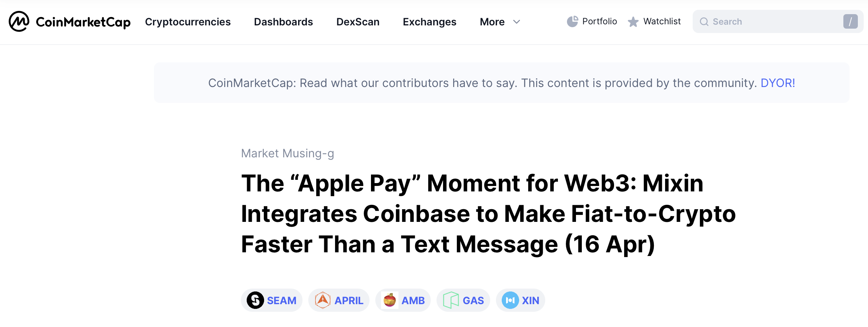The image size is (868, 327).
Task: Click the GAS token icon
Action: (451, 300)
